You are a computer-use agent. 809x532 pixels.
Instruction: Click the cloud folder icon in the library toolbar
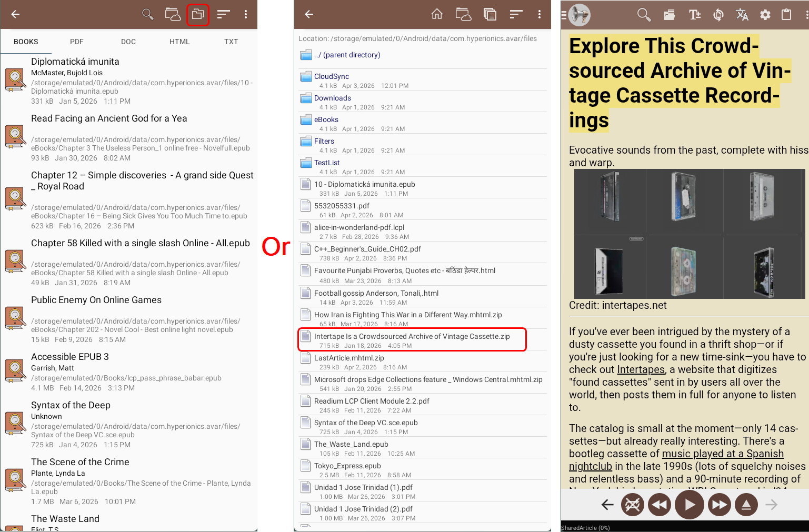[173, 14]
